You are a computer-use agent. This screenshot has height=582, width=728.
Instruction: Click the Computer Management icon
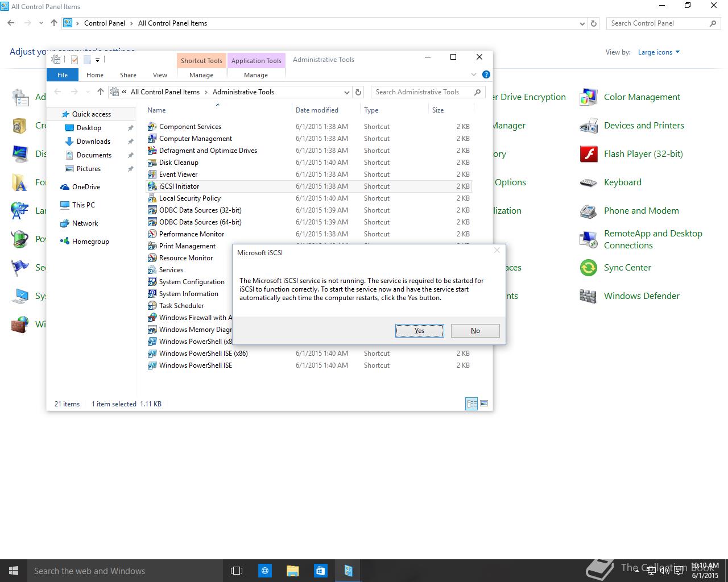point(152,138)
